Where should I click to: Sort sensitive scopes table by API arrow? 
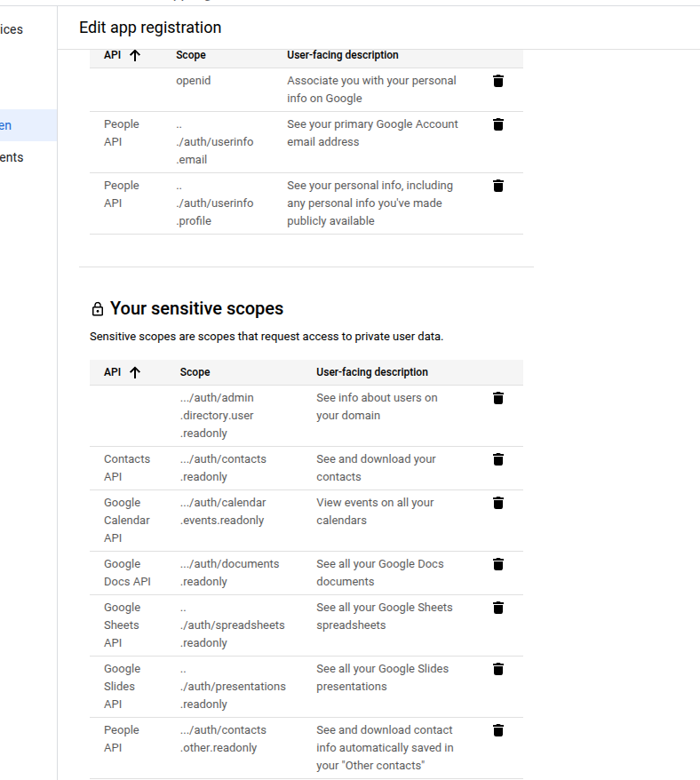point(135,372)
